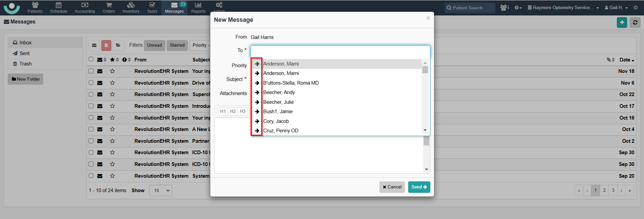The width and height of the screenshot is (644, 219).
Task: Expand the Gail H. user menu
Action: click(x=616, y=7)
